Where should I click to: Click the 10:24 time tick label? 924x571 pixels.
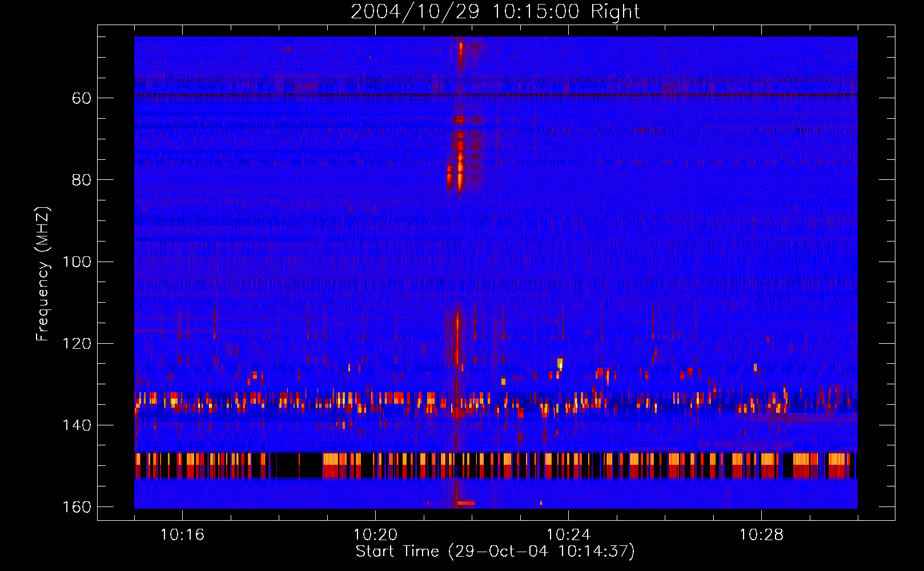568,534
